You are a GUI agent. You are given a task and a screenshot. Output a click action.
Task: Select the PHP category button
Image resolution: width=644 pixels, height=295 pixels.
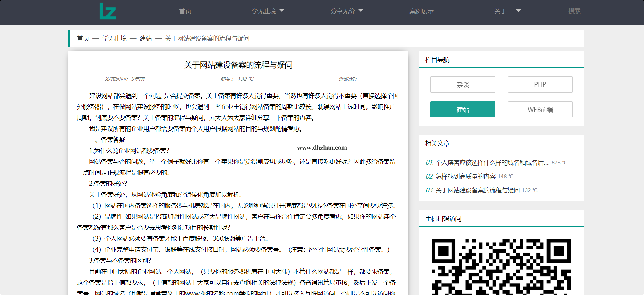[x=540, y=84]
